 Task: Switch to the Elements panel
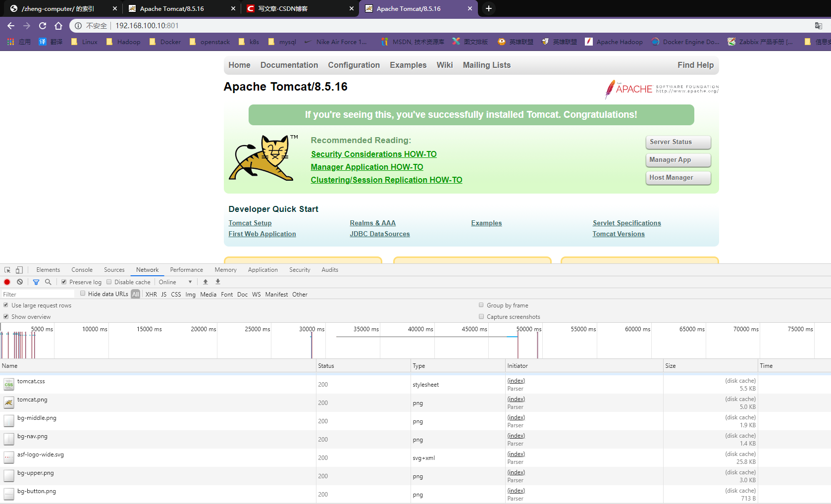click(x=48, y=270)
